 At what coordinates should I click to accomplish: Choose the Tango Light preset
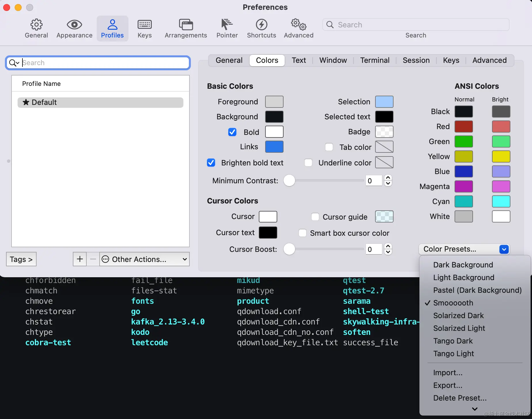475,354
